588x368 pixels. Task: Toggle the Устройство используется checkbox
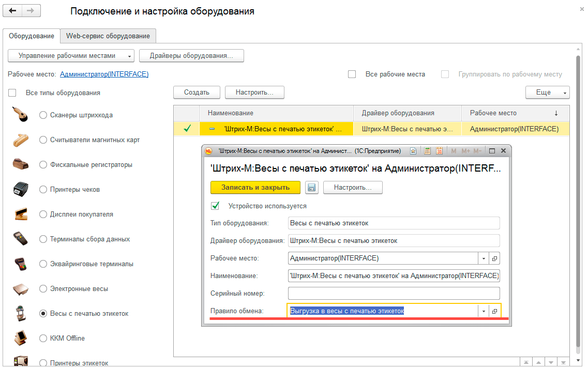pyautogui.click(x=216, y=206)
